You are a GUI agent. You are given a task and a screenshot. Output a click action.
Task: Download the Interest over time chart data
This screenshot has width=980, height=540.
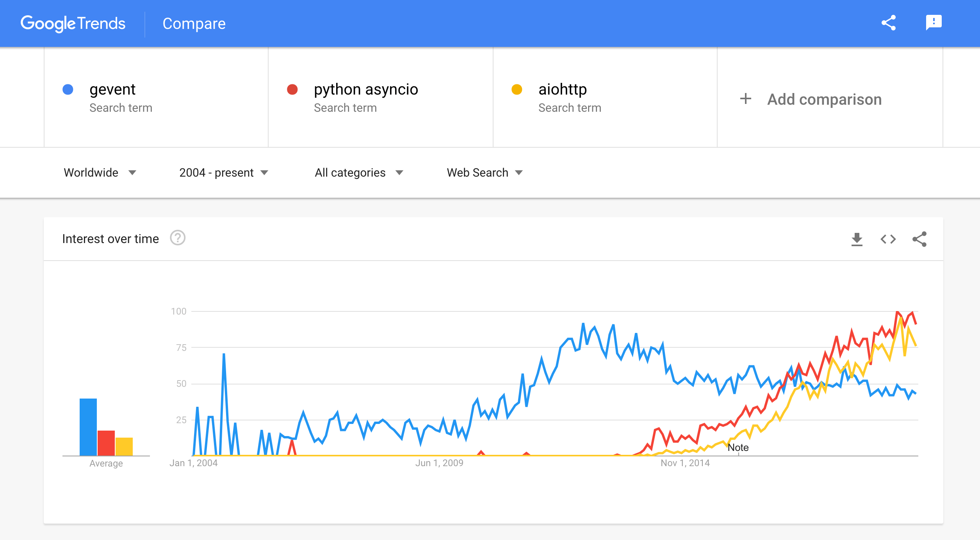[857, 239]
